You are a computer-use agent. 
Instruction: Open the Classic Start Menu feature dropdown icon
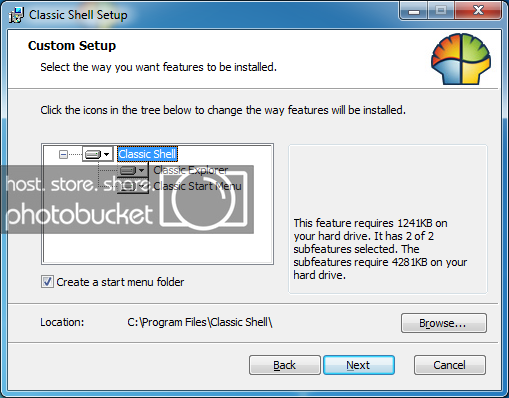[133, 186]
